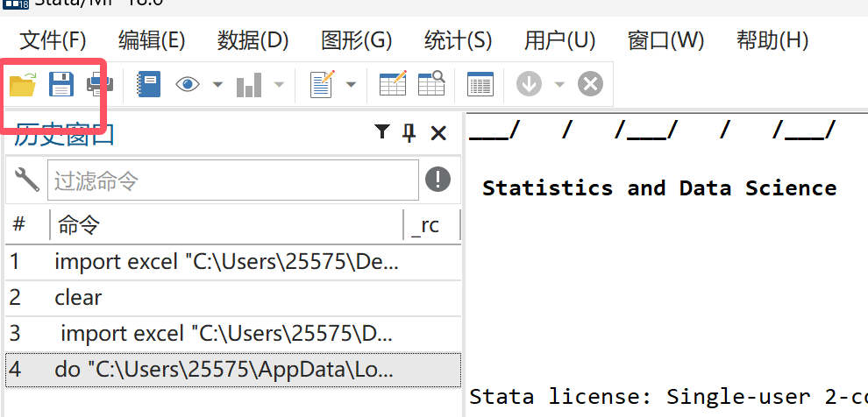Open the 帮助(H) menu
Screen dimensions: 868x417
point(772,40)
